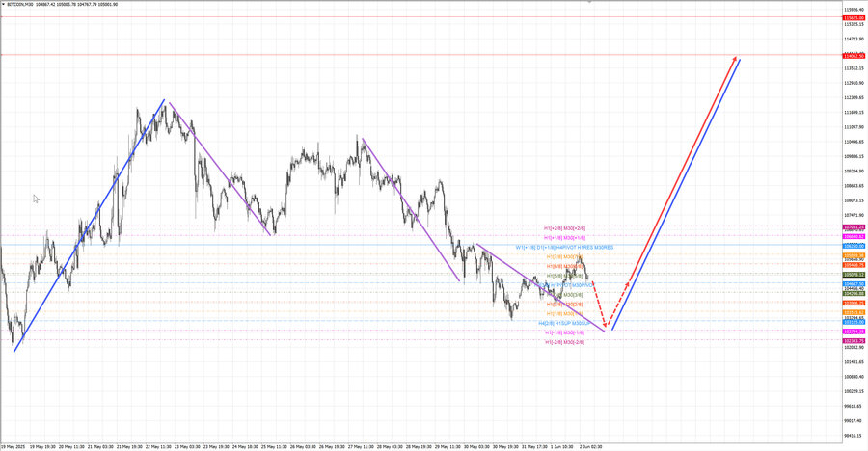Select the 102343.75 purple price tag
The height and width of the screenshot is (451, 868).
click(854, 341)
